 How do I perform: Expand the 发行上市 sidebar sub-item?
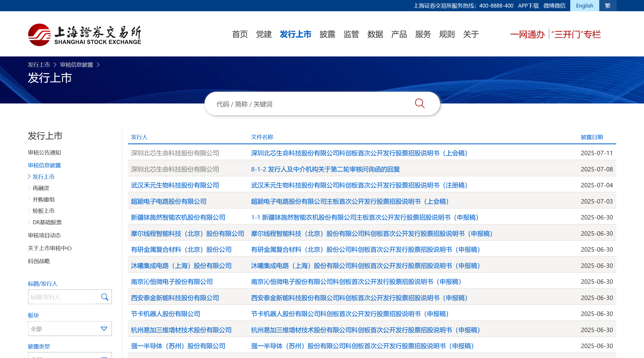coord(43,177)
